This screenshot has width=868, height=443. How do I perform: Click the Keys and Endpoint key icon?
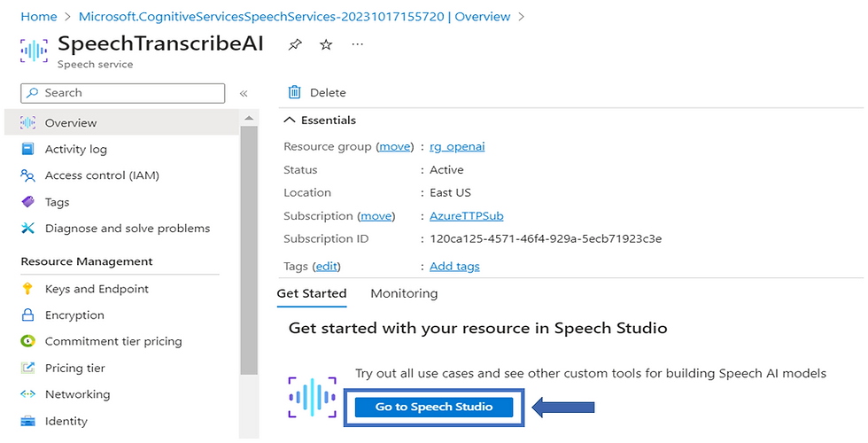point(27,289)
